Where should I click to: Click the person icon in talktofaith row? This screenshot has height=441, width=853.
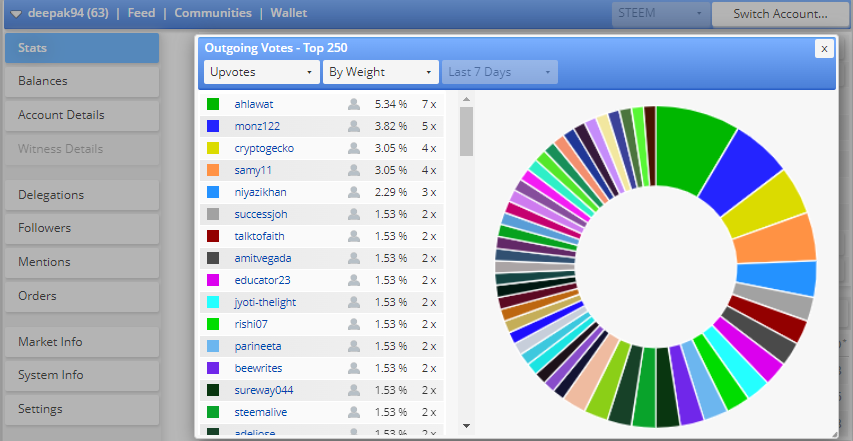tap(354, 236)
